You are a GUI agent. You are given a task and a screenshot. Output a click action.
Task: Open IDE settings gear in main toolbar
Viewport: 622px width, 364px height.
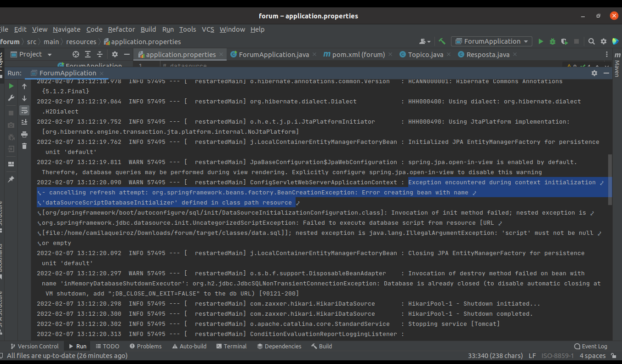point(604,41)
